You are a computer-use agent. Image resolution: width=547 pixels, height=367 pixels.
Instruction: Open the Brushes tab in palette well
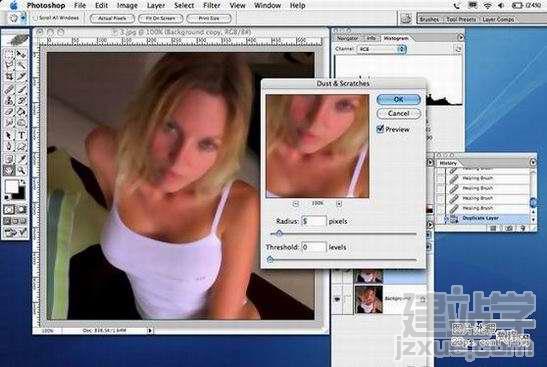(x=429, y=19)
